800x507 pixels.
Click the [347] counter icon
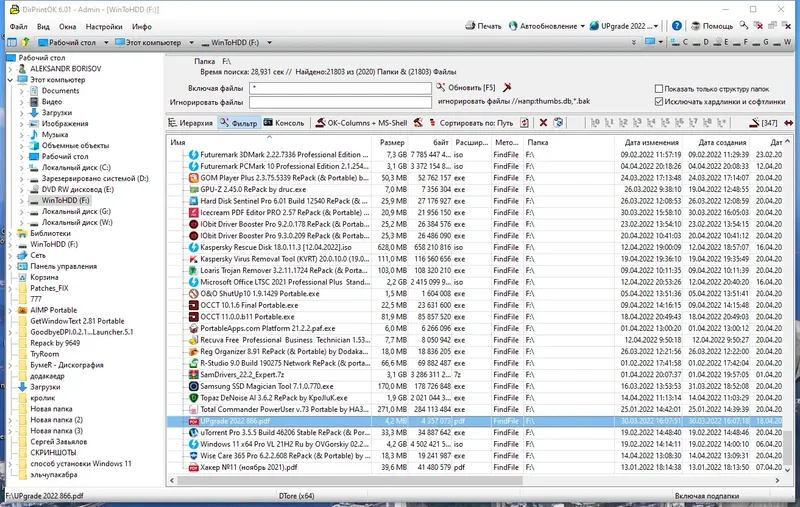[763, 122]
